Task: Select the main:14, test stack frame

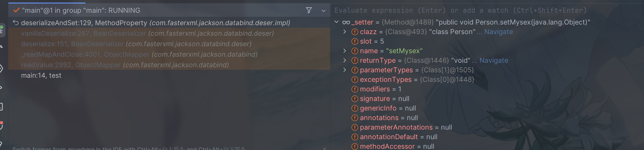Action: pyautogui.click(x=169, y=75)
